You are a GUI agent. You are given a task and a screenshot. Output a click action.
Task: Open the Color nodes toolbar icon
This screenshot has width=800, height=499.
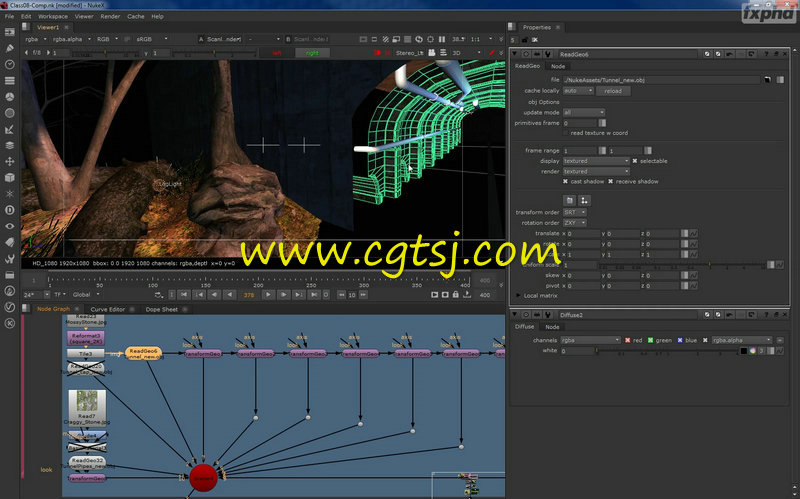tap(9, 97)
